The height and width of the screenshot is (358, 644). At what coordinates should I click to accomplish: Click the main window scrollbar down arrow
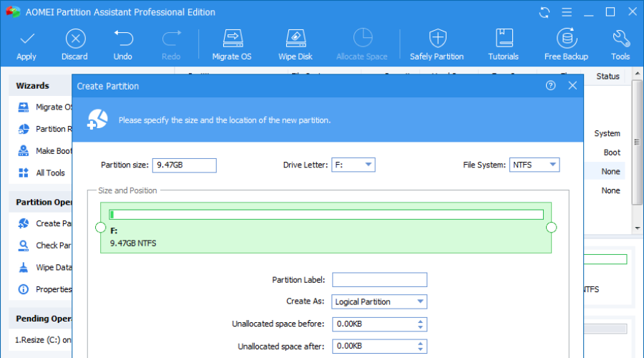[x=638, y=228]
